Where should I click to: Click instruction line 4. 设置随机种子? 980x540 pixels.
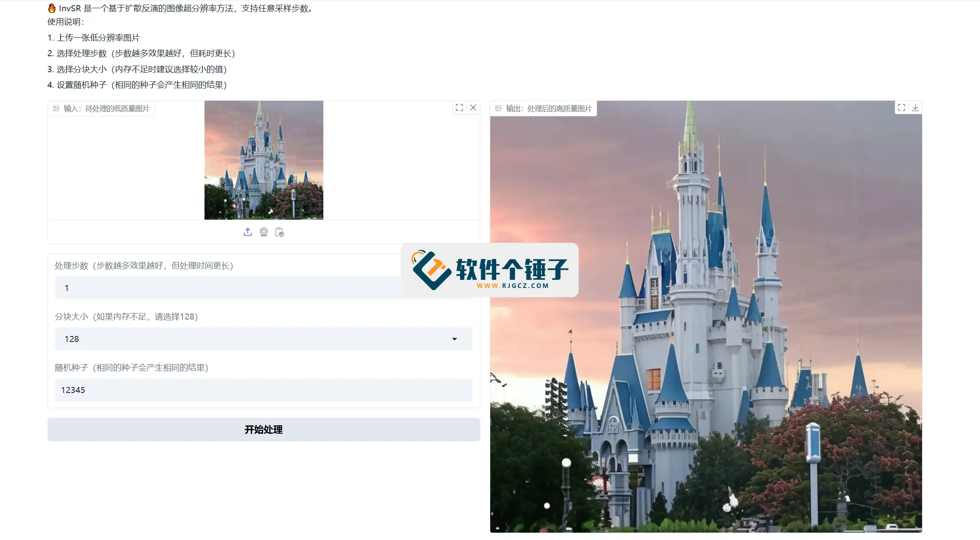pyautogui.click(x=137, y=85)
